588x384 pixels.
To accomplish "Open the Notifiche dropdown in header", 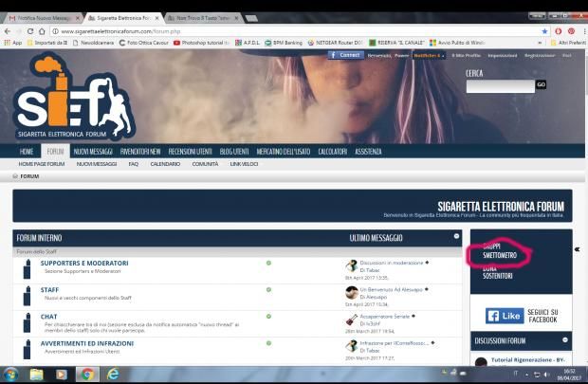I will tap(429, 56).
